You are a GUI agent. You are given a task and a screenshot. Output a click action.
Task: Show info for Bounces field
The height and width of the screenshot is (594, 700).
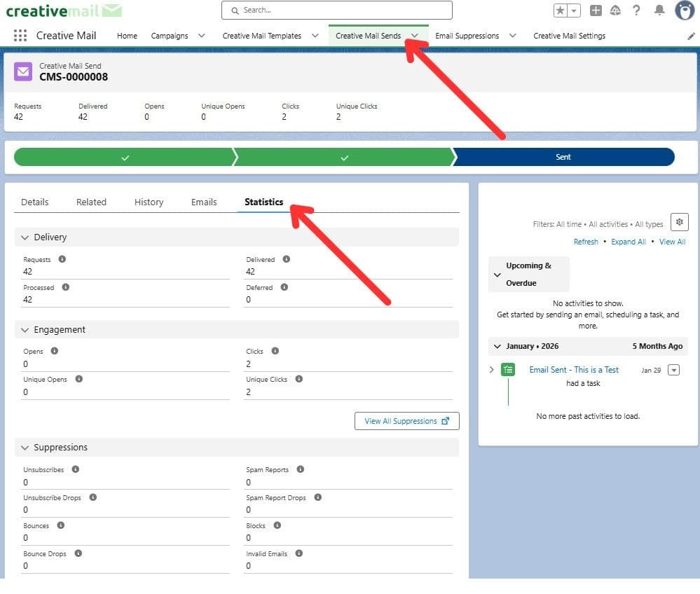click(61, 525)
